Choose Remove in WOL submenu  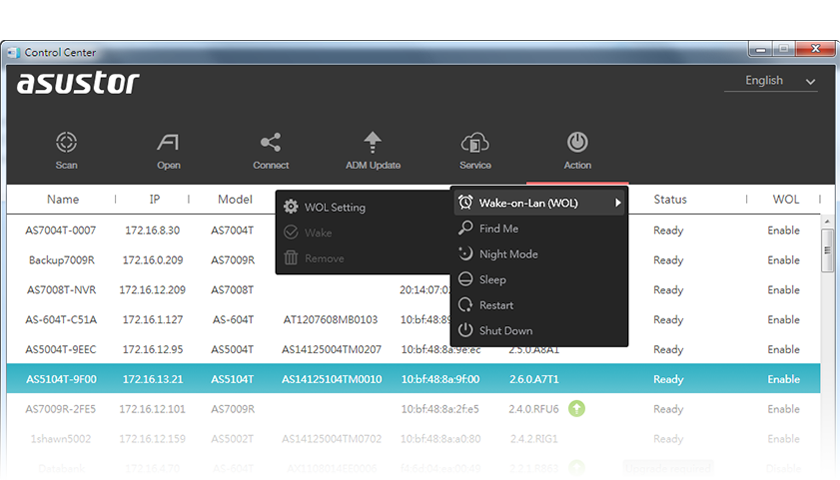(x=314, y=258)
